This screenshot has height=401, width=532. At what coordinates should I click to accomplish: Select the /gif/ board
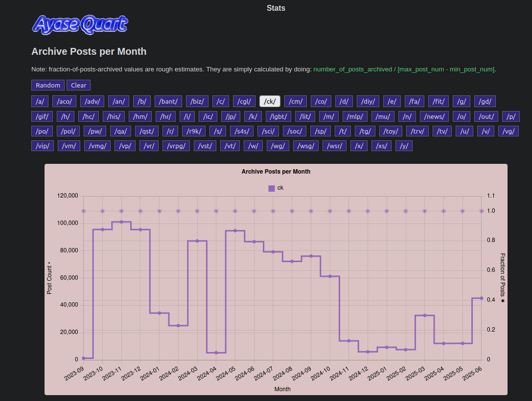(x=42, y=116)
